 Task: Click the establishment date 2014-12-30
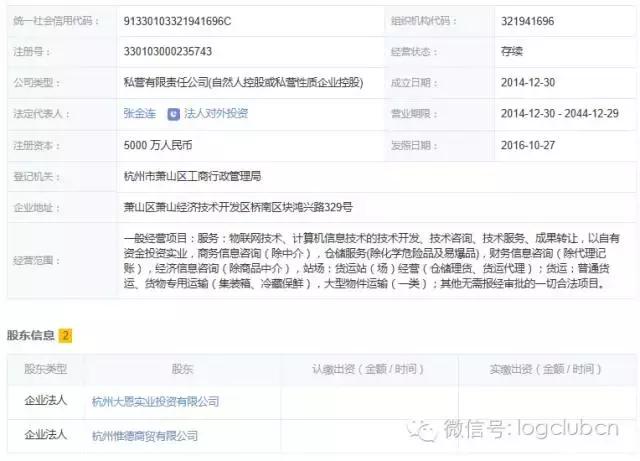pyautogui.click(x=528, y=82)
